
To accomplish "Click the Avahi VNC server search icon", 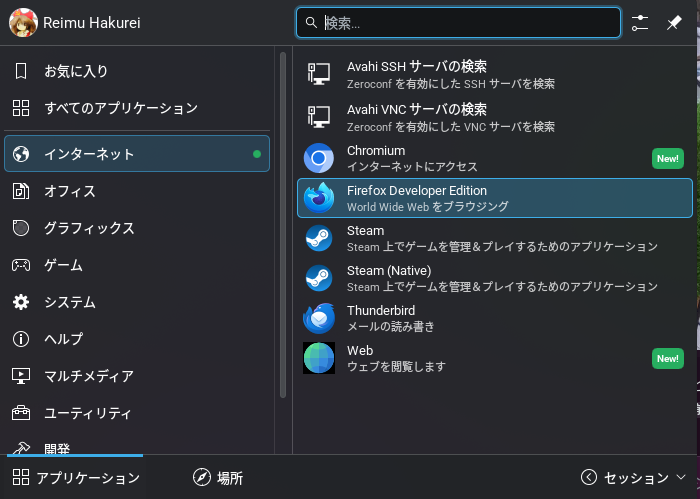I will click(319, 117).
